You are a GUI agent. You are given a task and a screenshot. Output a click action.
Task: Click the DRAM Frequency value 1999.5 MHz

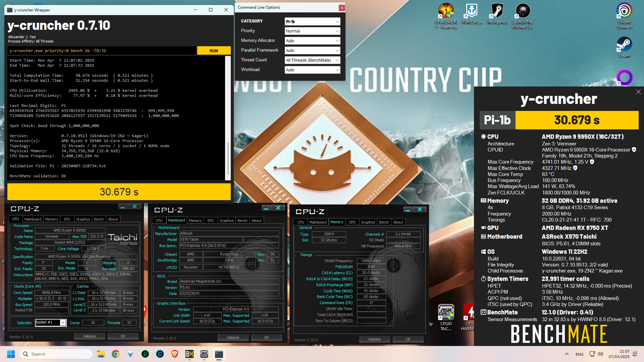pos(371,261)
